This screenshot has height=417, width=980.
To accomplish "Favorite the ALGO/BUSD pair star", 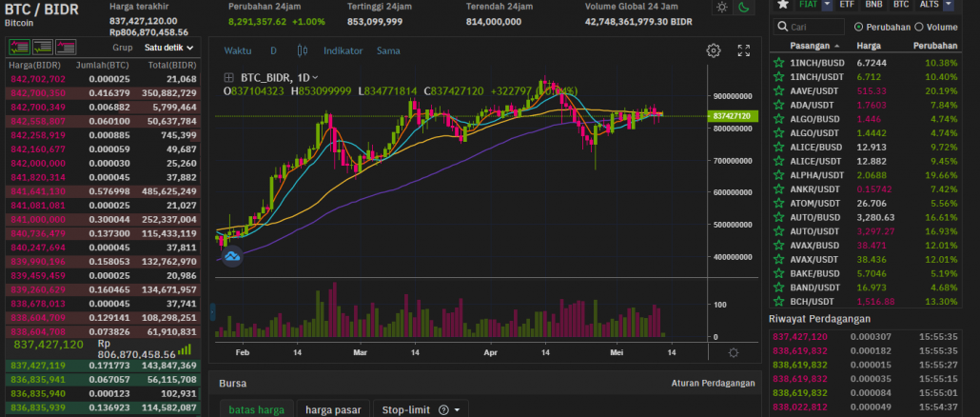I will point(778,119).
